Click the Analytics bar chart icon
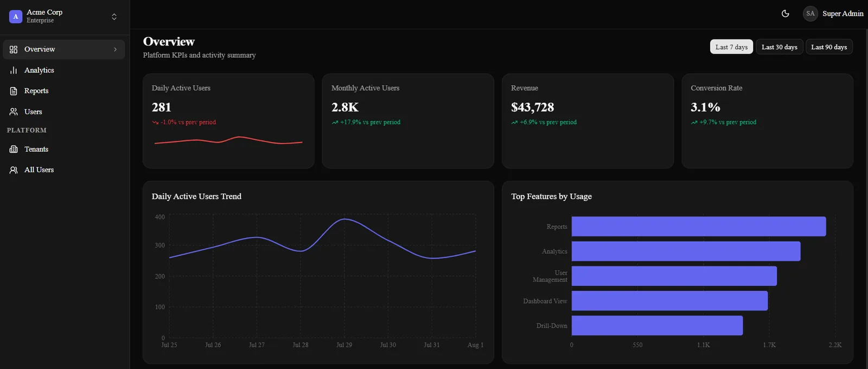 click(14, 70)
